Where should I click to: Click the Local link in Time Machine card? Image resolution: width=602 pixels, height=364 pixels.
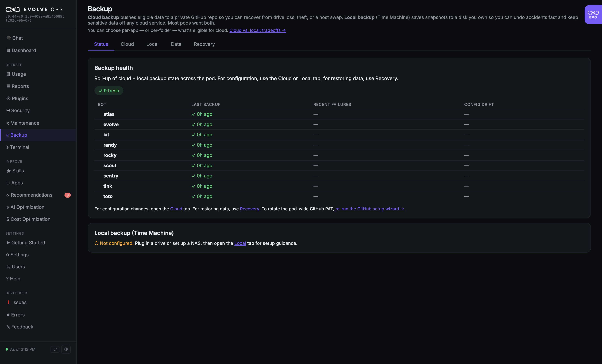pos(240,243)
